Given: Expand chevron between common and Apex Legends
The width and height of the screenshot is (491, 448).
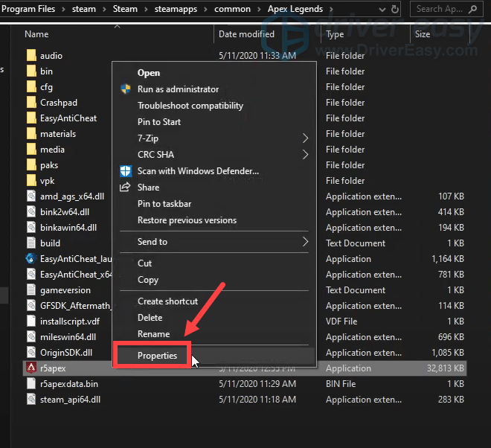Looking at the screenshot, I should point(259,9).
